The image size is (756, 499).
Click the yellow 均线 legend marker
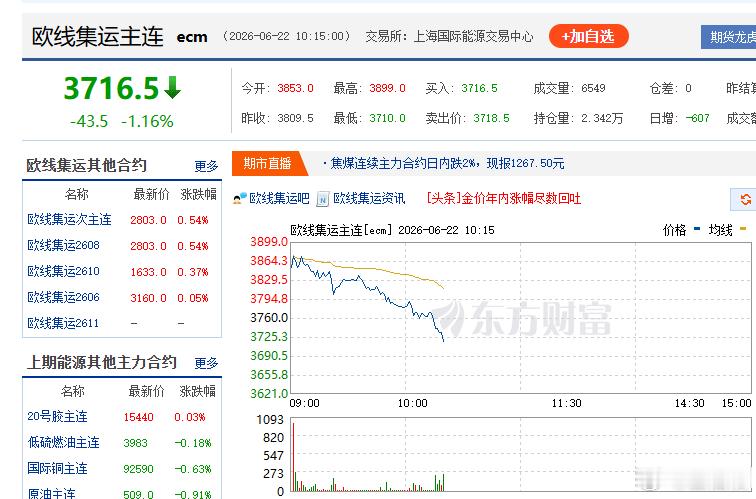pos(742,229)
